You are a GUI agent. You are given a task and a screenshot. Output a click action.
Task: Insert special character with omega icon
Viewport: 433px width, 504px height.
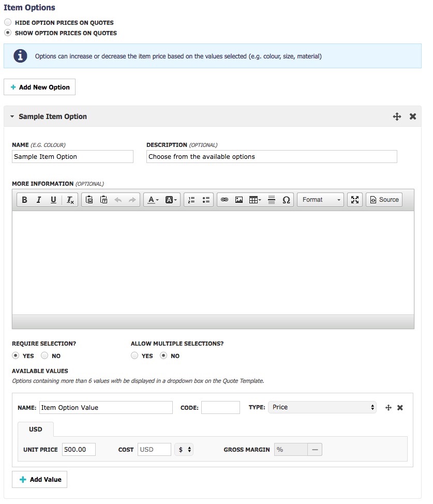coord(286,200)
